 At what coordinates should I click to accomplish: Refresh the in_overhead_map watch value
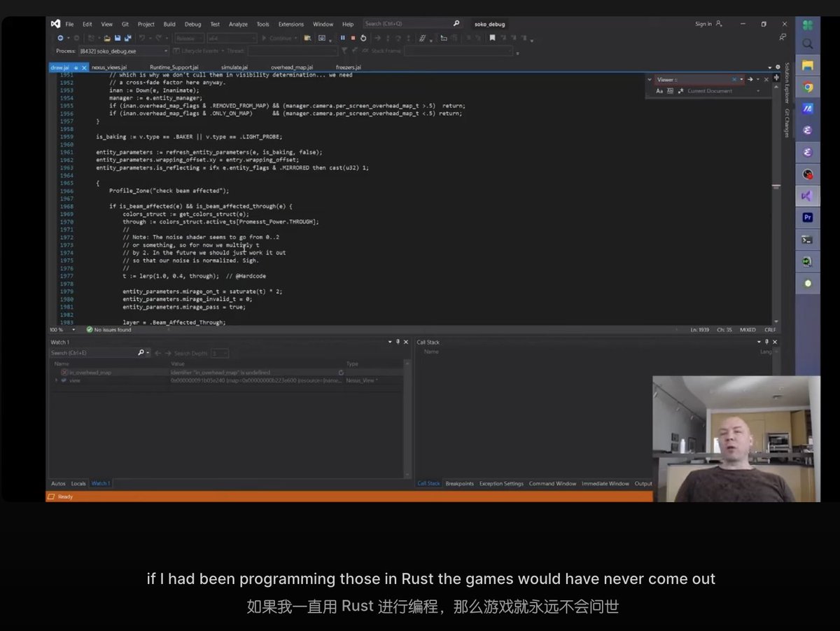[341, 373]
